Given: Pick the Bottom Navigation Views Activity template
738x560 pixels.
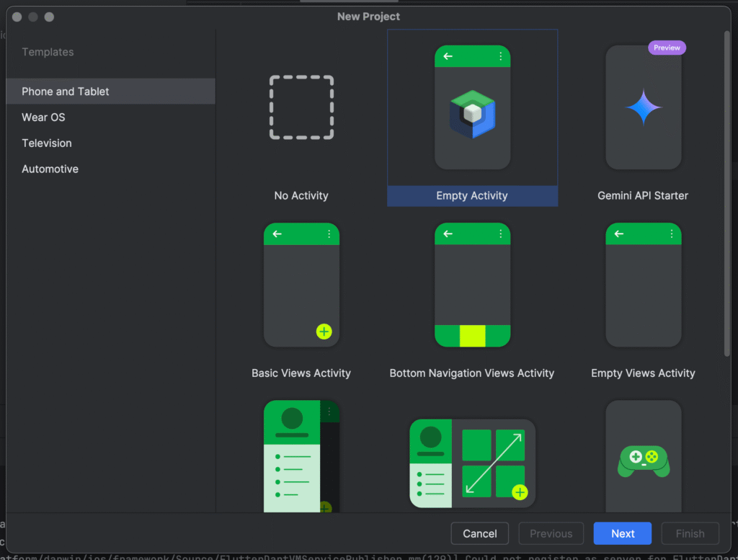Looking at the screenshot, I should 472,285.
